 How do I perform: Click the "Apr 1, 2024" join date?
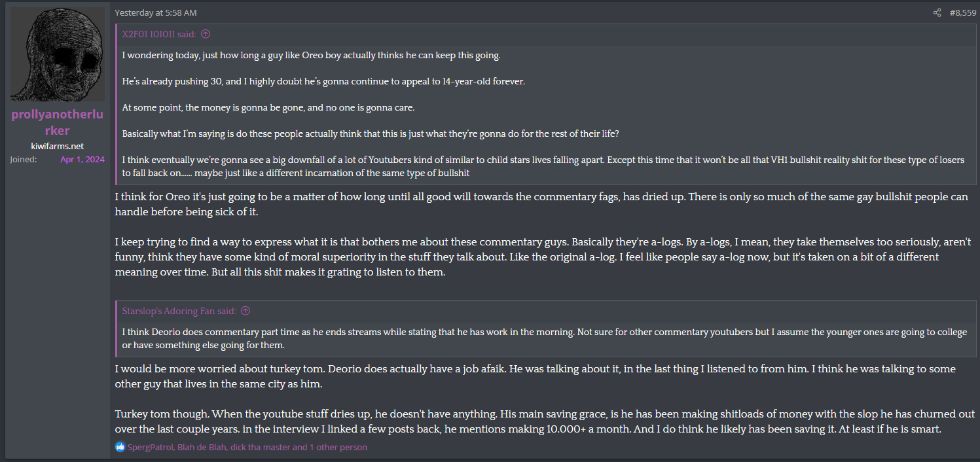click(82, 159)
